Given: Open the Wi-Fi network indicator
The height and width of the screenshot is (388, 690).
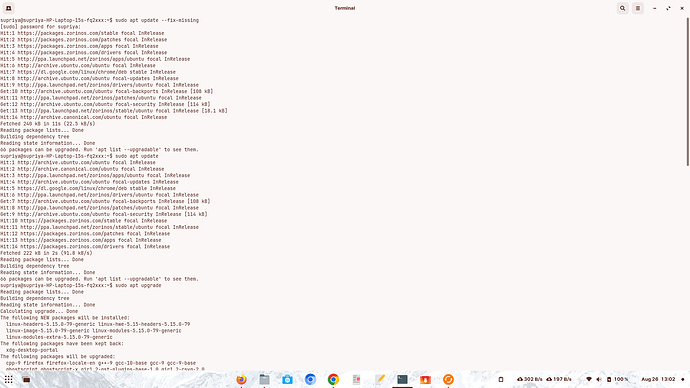Looking at the screenshot, I should (589, 379).
